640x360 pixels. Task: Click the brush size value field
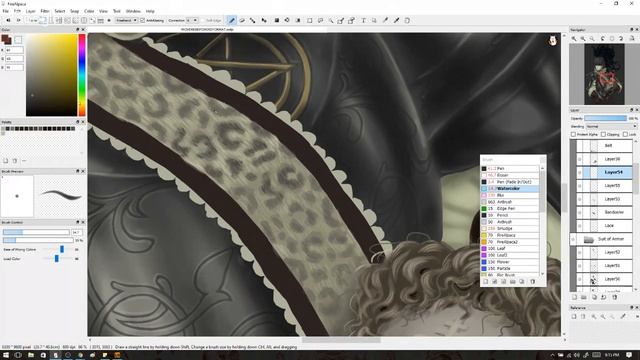pyautogui.click(x=77, y=232)
